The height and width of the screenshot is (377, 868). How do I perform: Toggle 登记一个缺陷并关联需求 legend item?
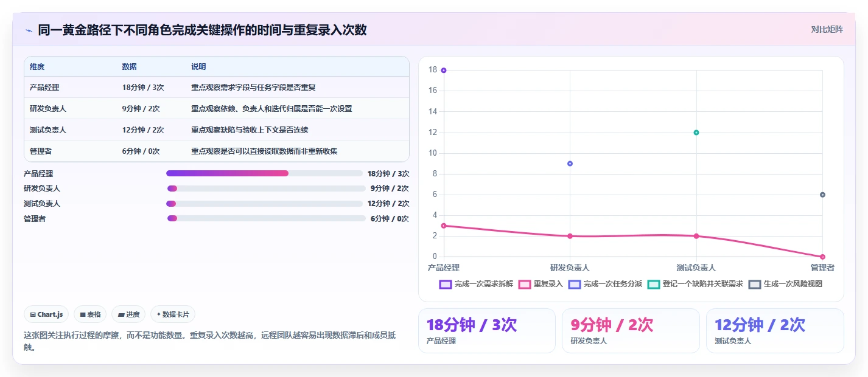(695, 284)
